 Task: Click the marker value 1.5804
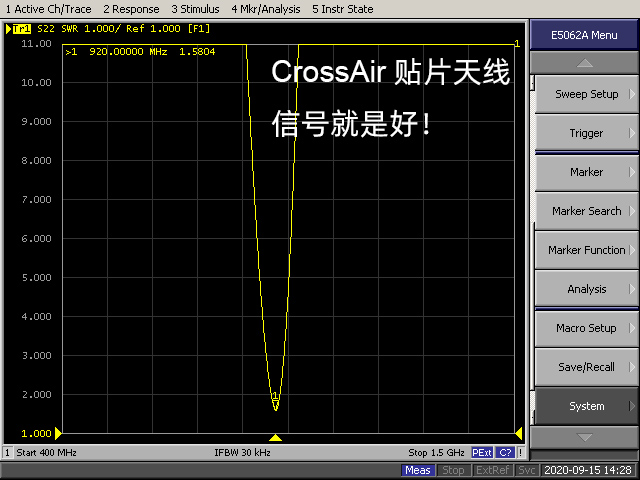point(197,52)
